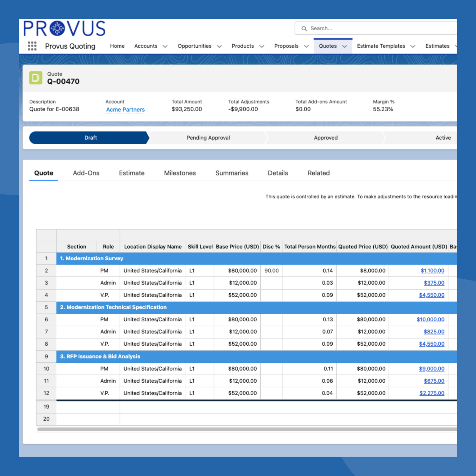Click the Q-00470 quote title
The image size is (476, 476).
(x=63, y=82)
